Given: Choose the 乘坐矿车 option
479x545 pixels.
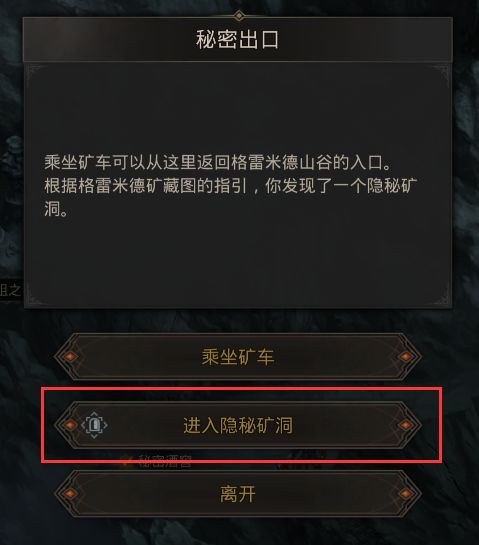Looking at the screenshot, I should 238,357.
